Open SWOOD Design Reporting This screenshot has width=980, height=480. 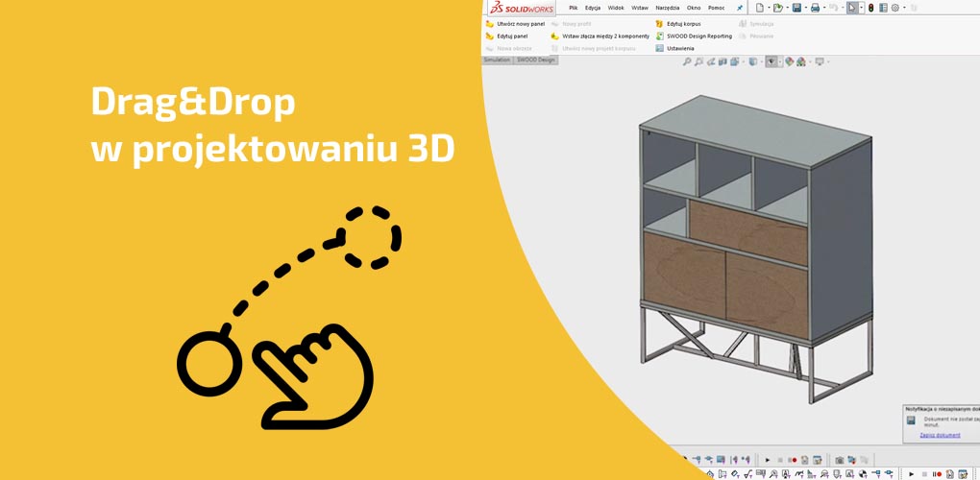[x=694, y=36]
